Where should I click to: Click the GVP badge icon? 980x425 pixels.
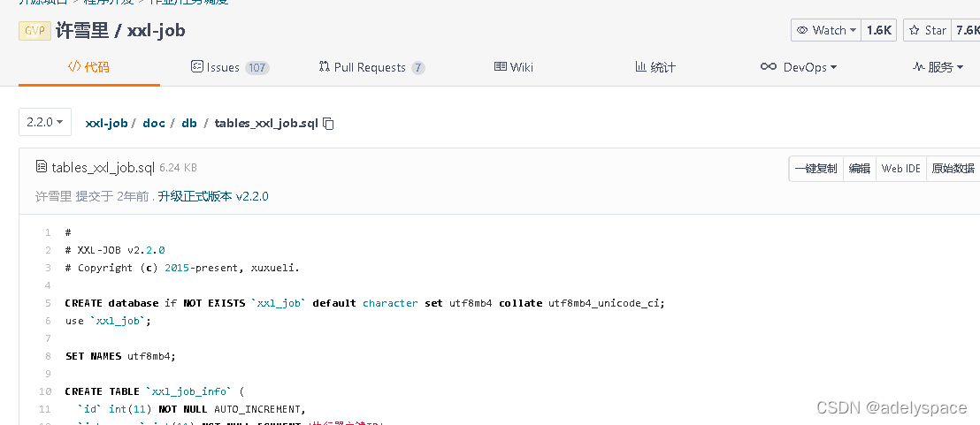[35, 31]
